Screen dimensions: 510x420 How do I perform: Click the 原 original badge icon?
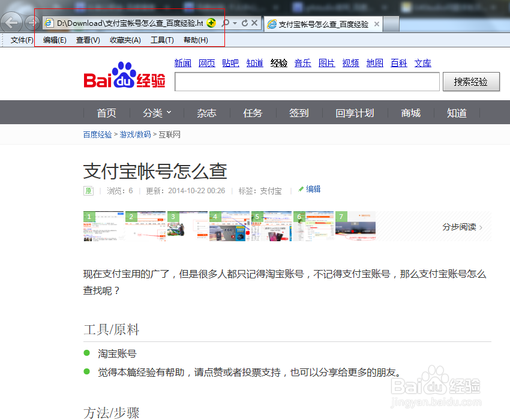coord(88,191)
